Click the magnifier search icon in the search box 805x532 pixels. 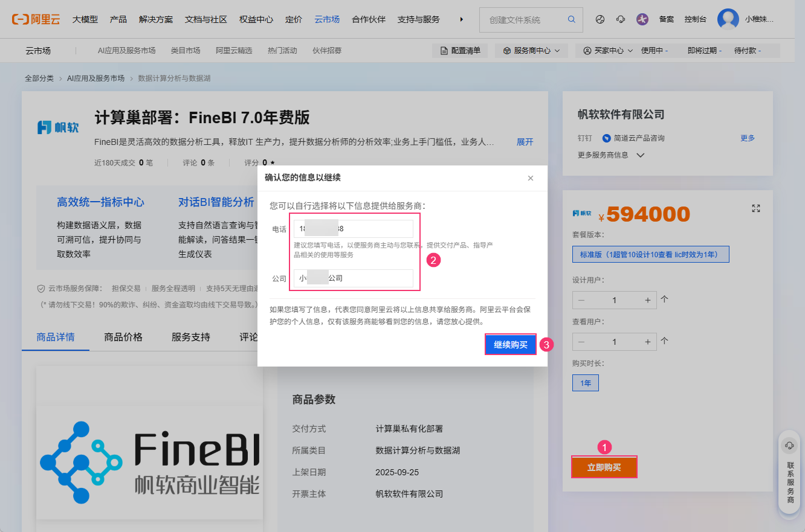(572, 20)
